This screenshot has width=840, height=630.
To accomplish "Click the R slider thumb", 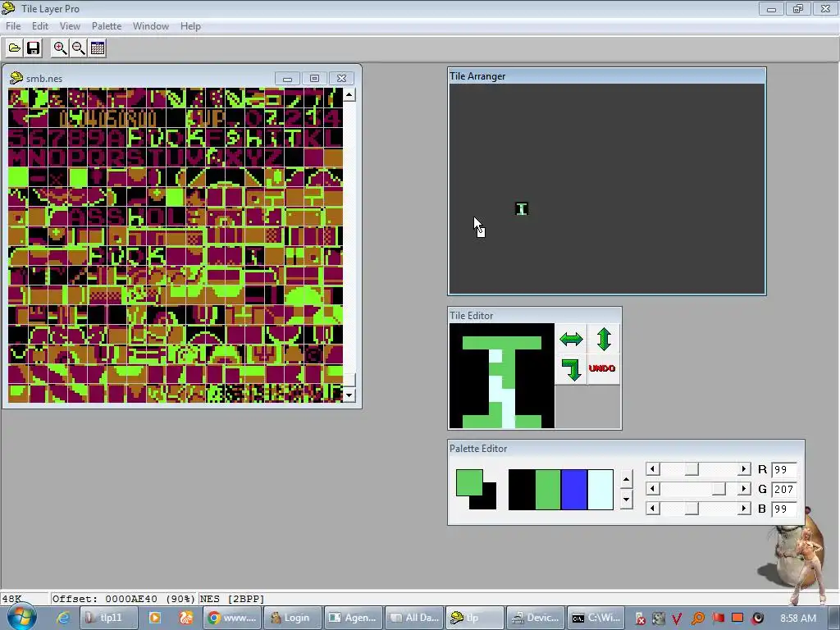I will pos(692,469).
